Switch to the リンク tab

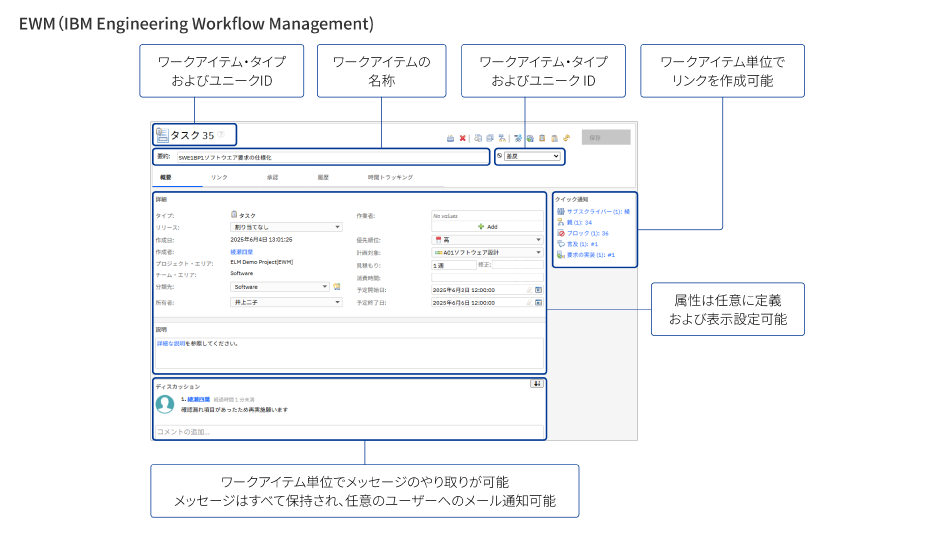(x=219, y=177)
